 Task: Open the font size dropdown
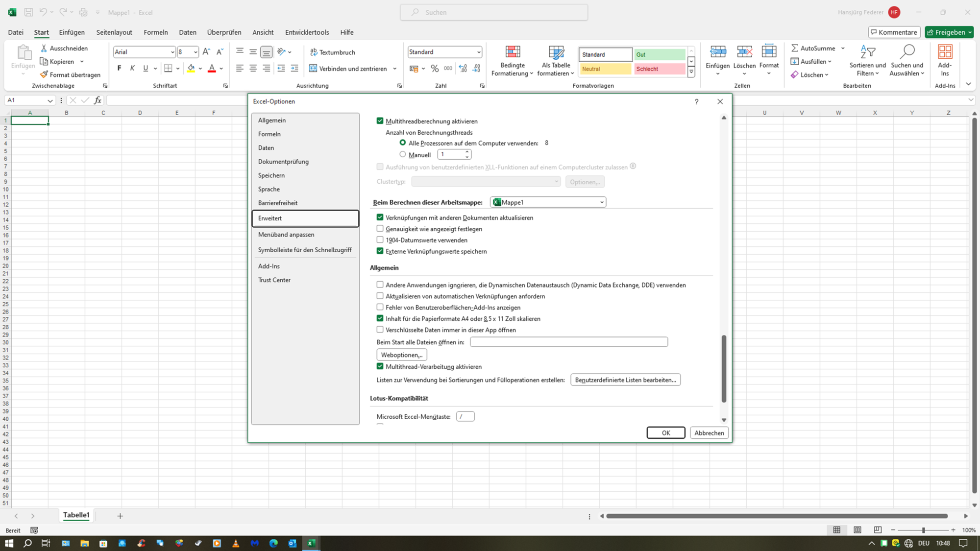click(x=196, y=52)
